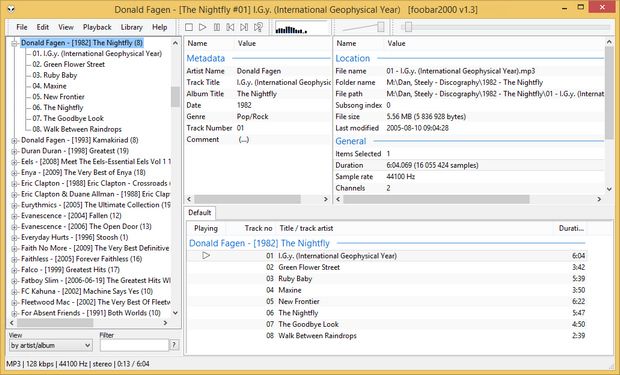Pause playback with the Pause button
The image size is (620, 375).
pyautogui.click(x=217, y=27)
